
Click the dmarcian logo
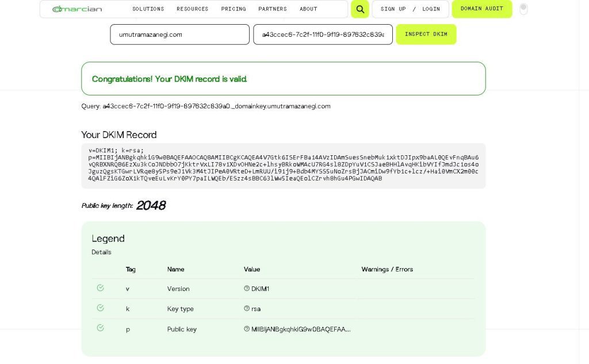(x=77, y=9)
